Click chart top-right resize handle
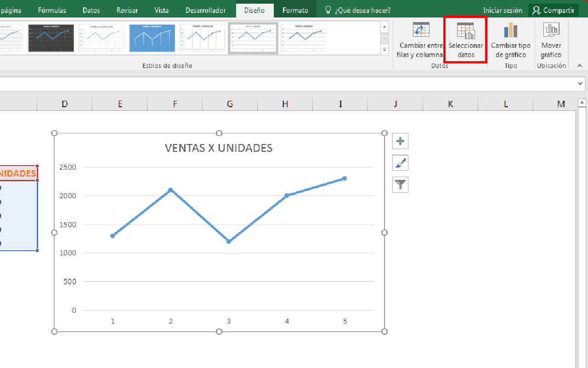 pyautogui.click(x=384, y=133)
